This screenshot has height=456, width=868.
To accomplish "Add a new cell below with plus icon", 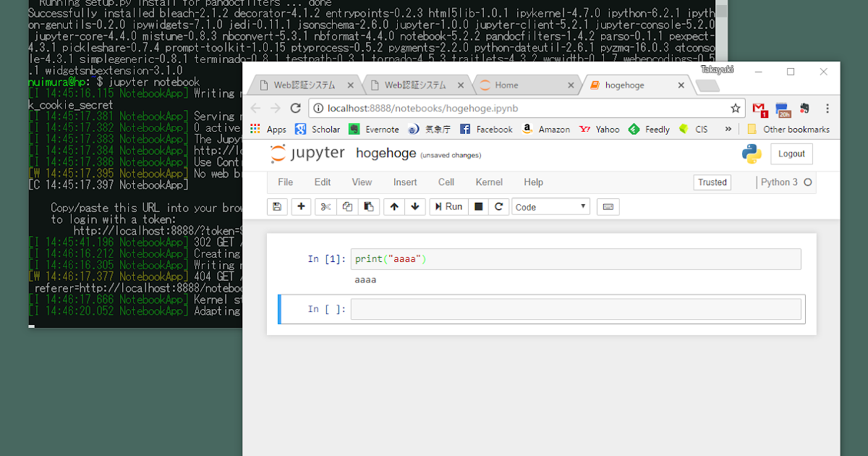I will tap(300, 206).
